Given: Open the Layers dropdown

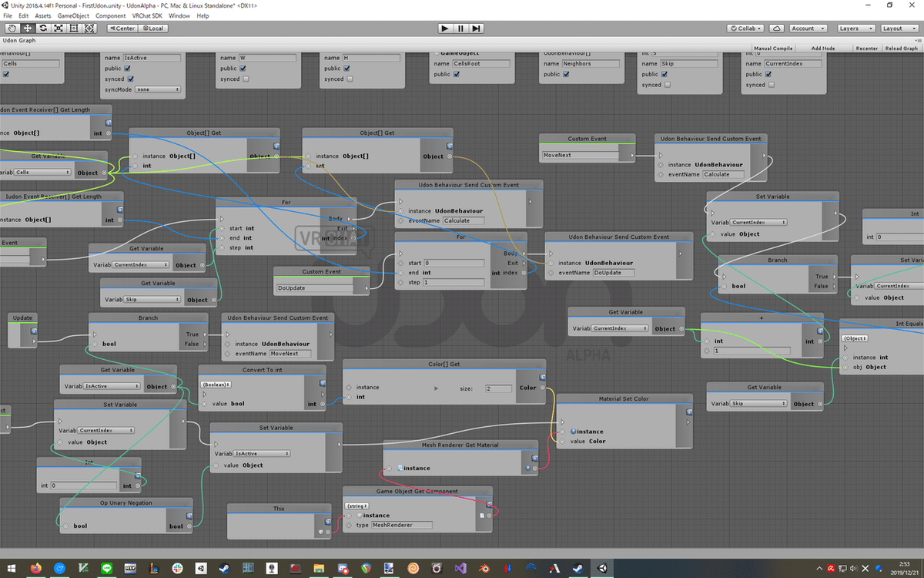Looking at the screenshot, I should coord(855,29).
